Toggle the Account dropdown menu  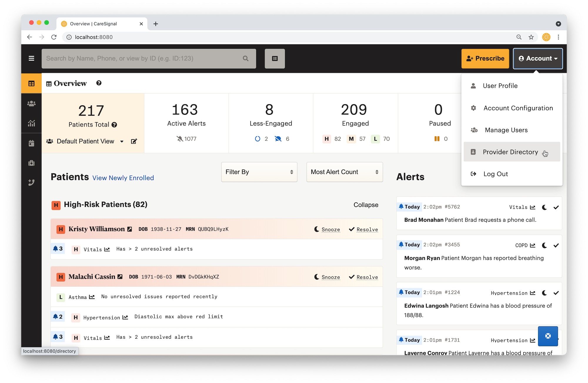[538, 58]
